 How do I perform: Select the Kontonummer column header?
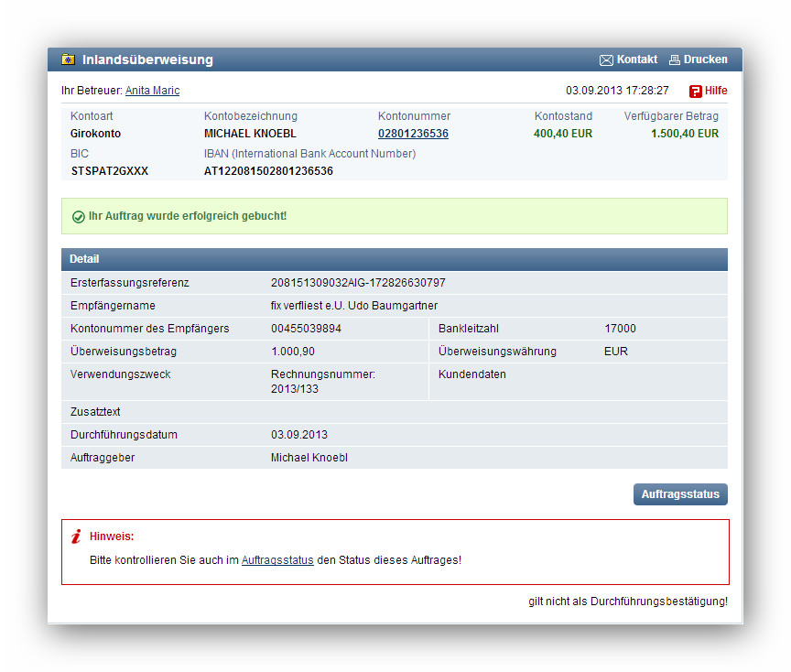[414, 116]
